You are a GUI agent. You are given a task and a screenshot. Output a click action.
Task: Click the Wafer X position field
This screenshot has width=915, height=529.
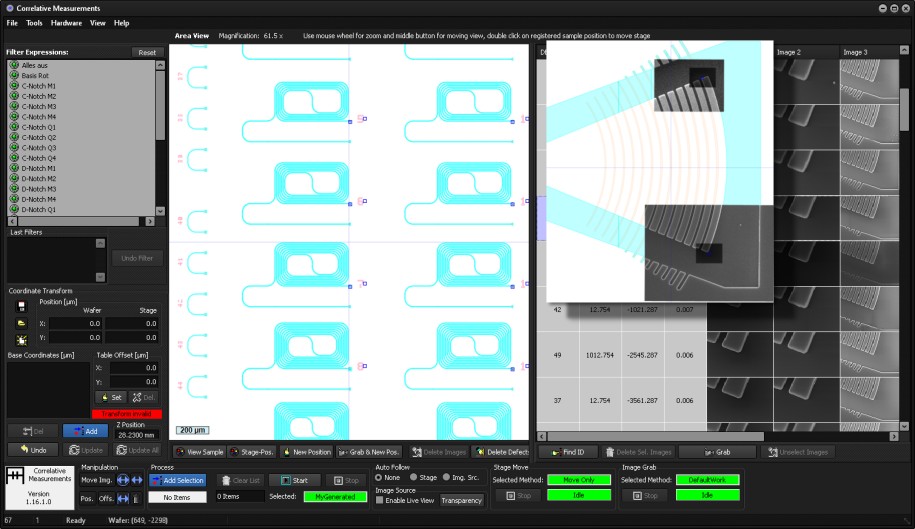[x=76, y=323]
